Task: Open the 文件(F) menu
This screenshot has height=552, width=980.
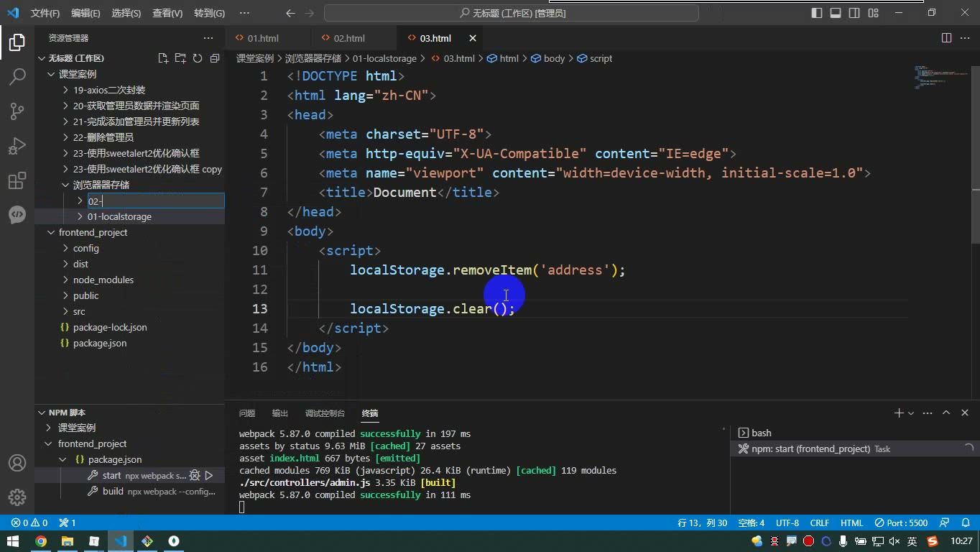Action: [x=45, y=13]
